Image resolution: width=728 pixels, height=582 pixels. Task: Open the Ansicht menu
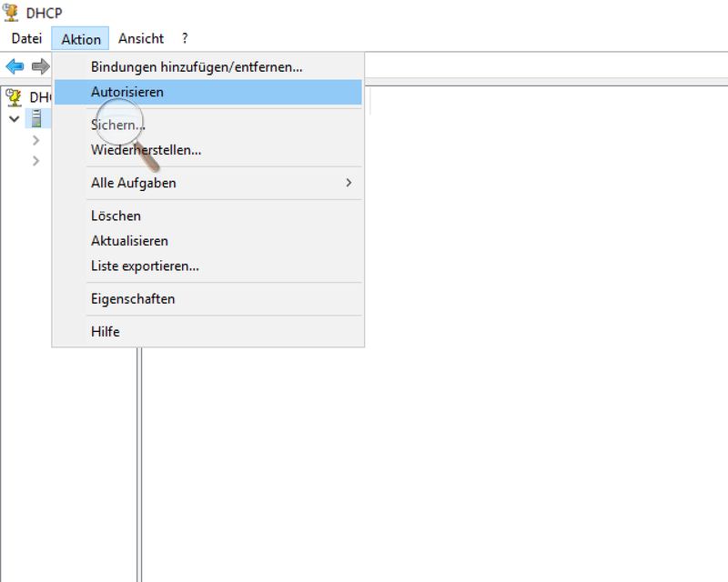click(x=141, y=38)
